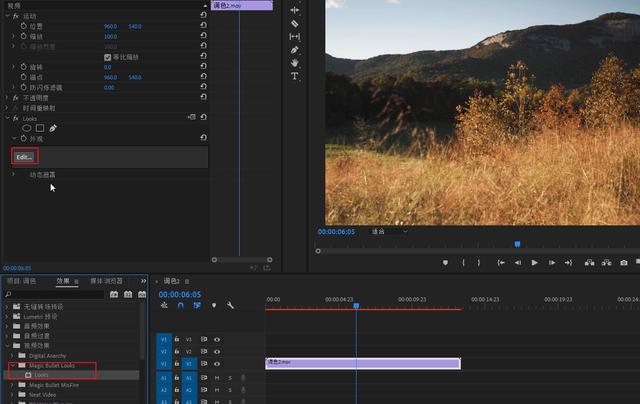
Task: Go to In point
Action: pyautogui.click(x=501, y=263)
